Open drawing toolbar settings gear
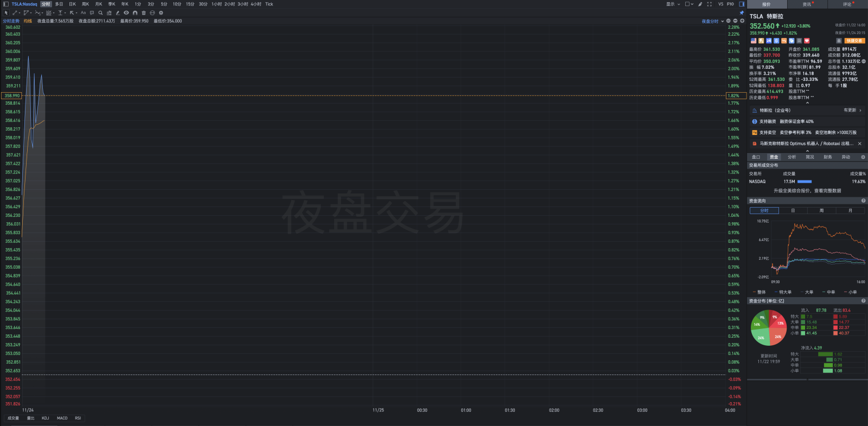This screenshot has width=868, height=426. 161,12
